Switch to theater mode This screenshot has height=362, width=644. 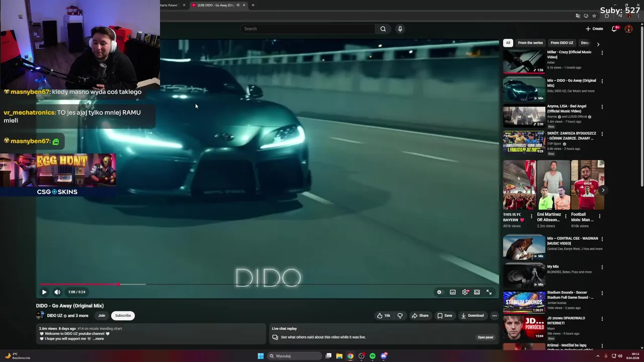click(477, 292)
